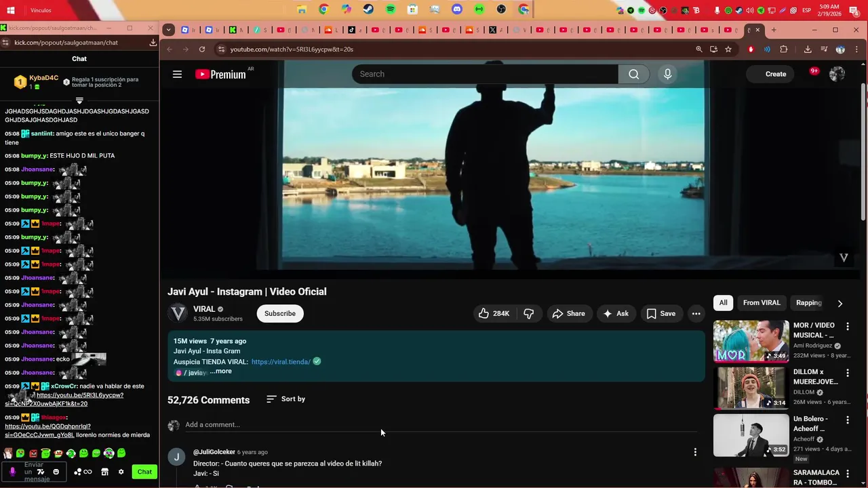Open a new Chrome tab with plus
This screenshot has width=868, height=488.
pos(774,30)
